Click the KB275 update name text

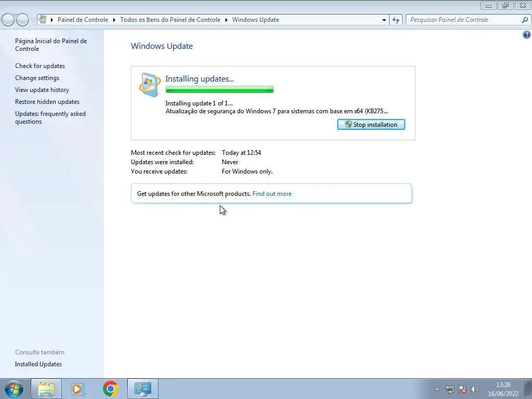[x=277, y=111]
